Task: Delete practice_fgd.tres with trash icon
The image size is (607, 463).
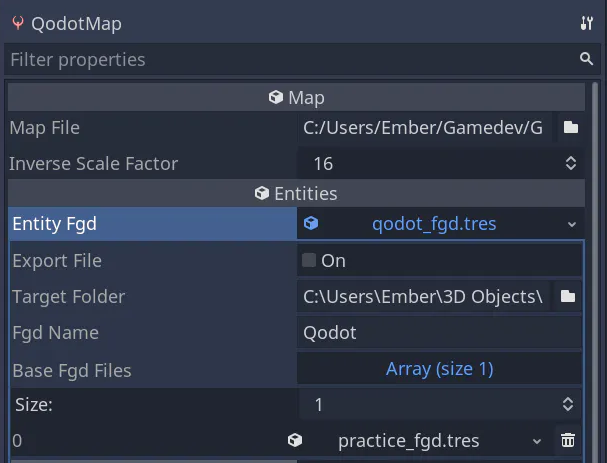Action: point(568,440)
